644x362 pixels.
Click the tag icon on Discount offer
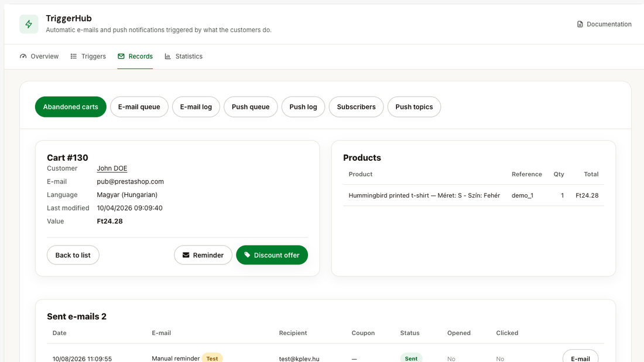coord(247,255)
